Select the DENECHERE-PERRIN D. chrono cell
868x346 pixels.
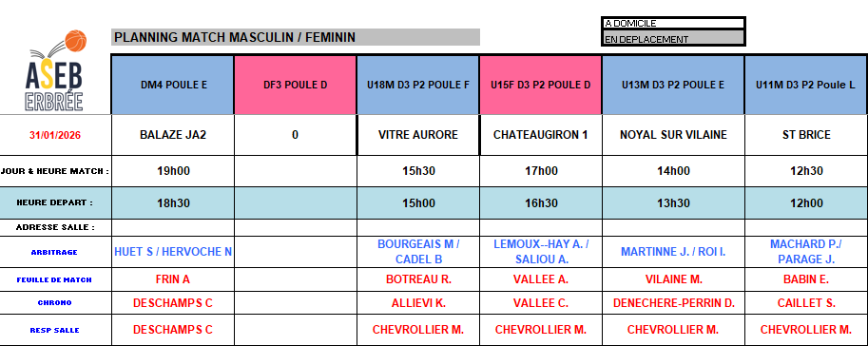tap(673, 303)
